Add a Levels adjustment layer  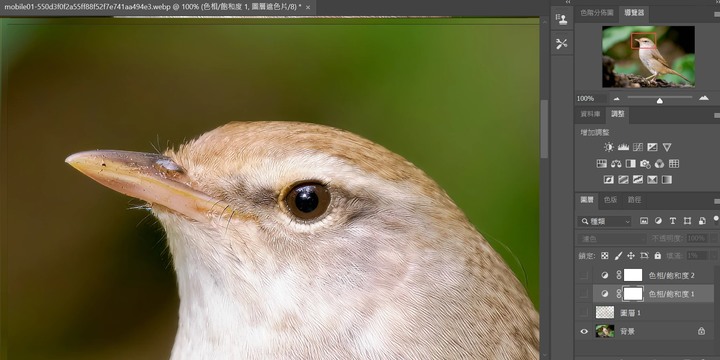[x=623, y=147]
